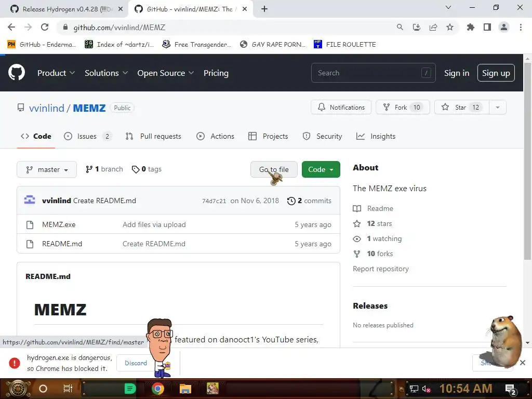The width and height of the screenshot is (532, 399).
Task: Switch to the Projects tab
Action: pos(268,137)
